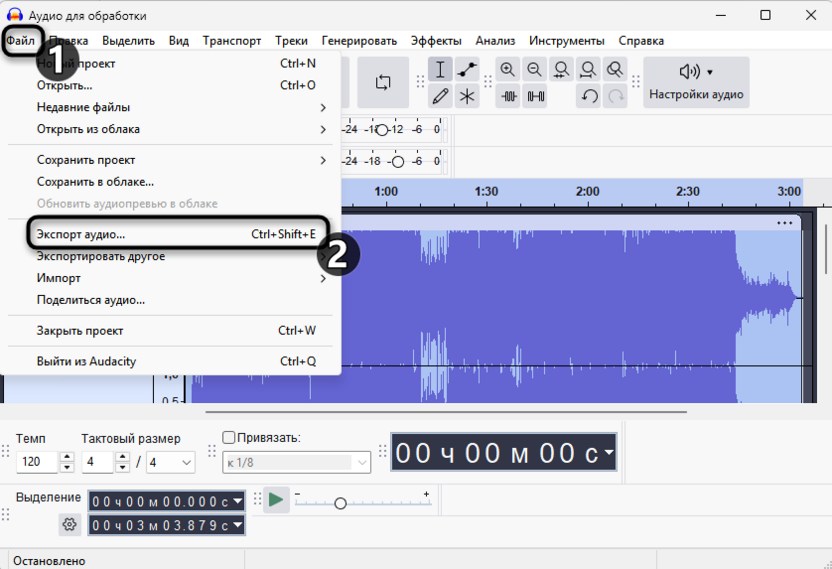Enable the Привязать snap checkbox
832x569 pixels.
tap(229, 438)
